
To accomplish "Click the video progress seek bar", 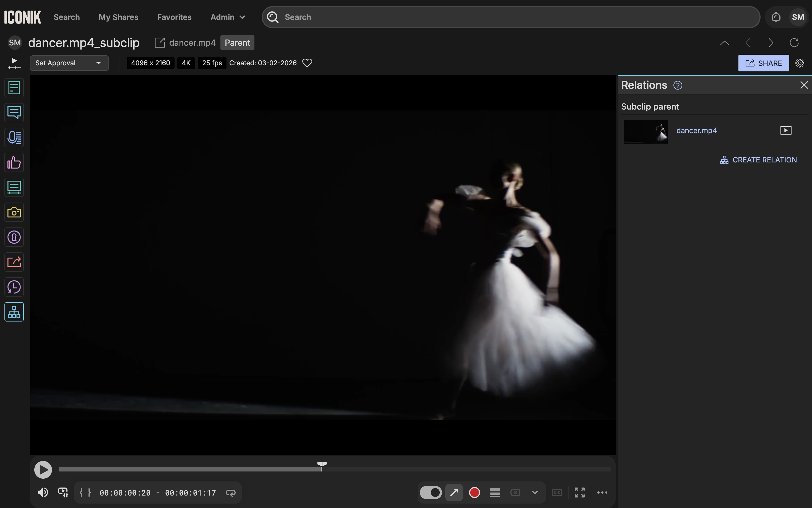I will pos(436,469).
